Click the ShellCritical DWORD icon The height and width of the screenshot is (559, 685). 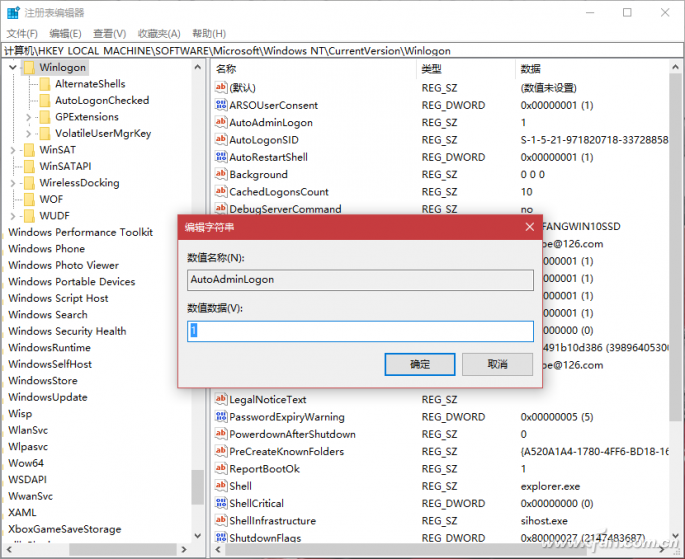tap(221, 503)
